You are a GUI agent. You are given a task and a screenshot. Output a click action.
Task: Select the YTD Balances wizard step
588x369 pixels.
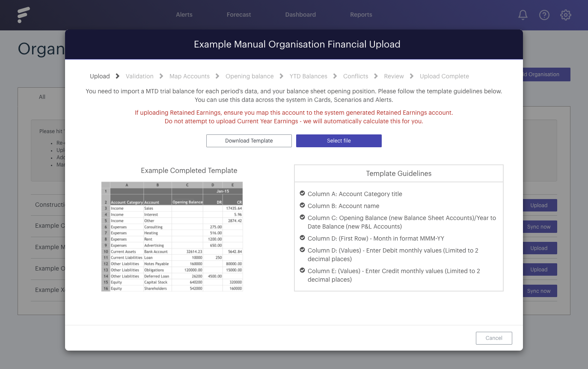[x=309, y=76]
